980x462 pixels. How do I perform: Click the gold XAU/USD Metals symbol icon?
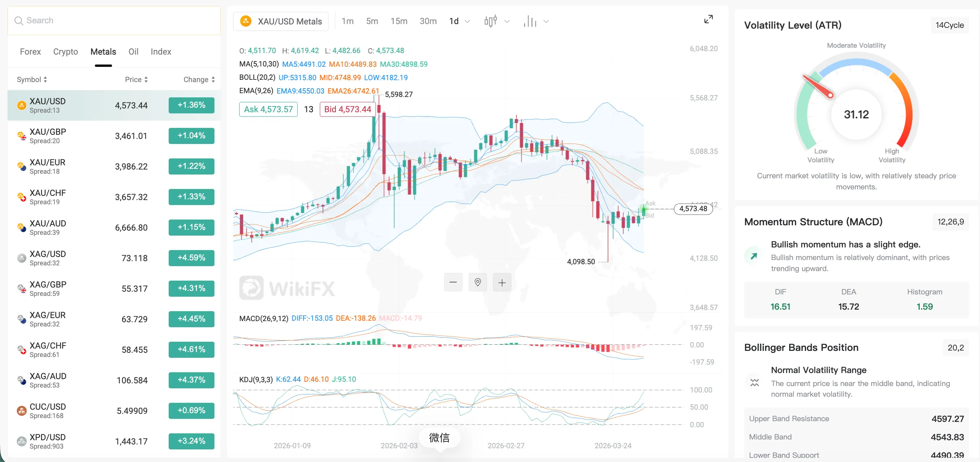pos(246,21)
